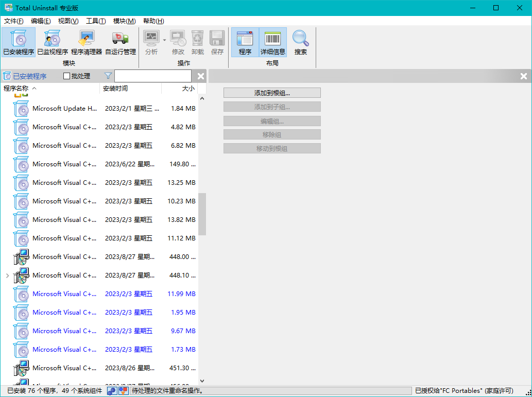Enable the 批处理 checkbox
532x397 pixels.
(67, 76)
